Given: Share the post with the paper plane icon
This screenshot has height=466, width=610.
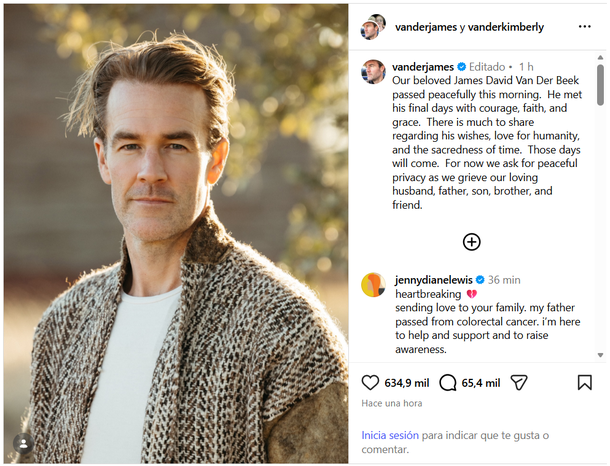Looking at the screenshot, I should (519, 382).
